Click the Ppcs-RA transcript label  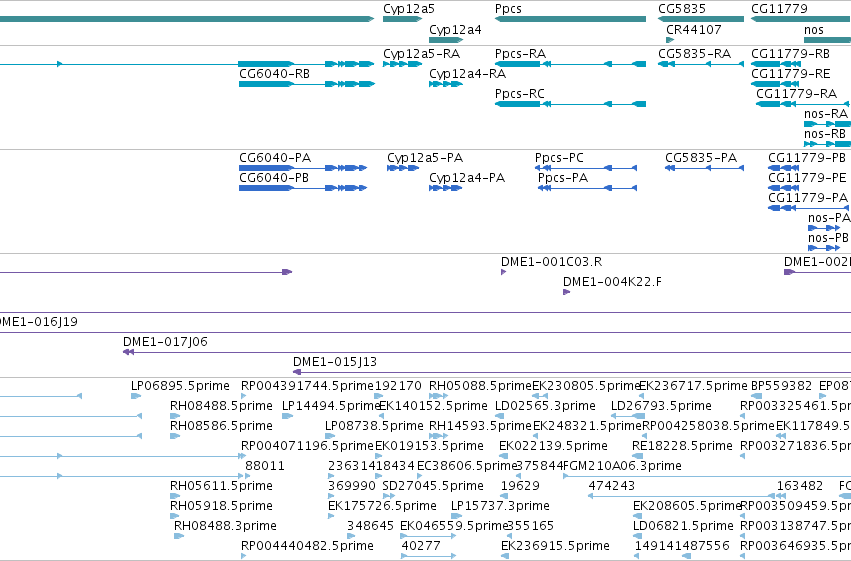520,54
